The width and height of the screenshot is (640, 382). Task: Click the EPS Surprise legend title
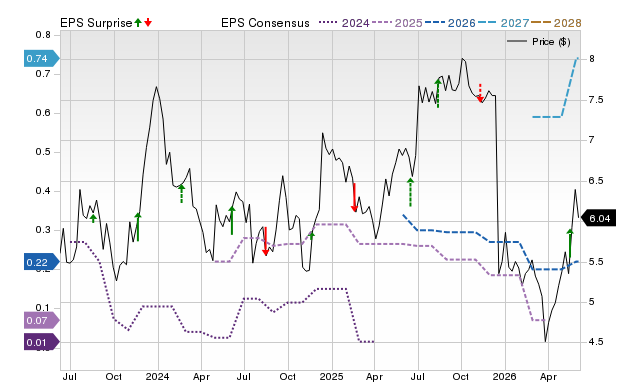[96, 23]
